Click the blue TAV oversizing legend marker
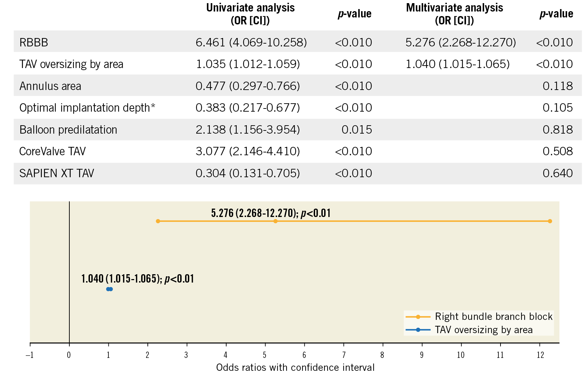The height and width of the screenshot is (375, 588). coord(418,330)
